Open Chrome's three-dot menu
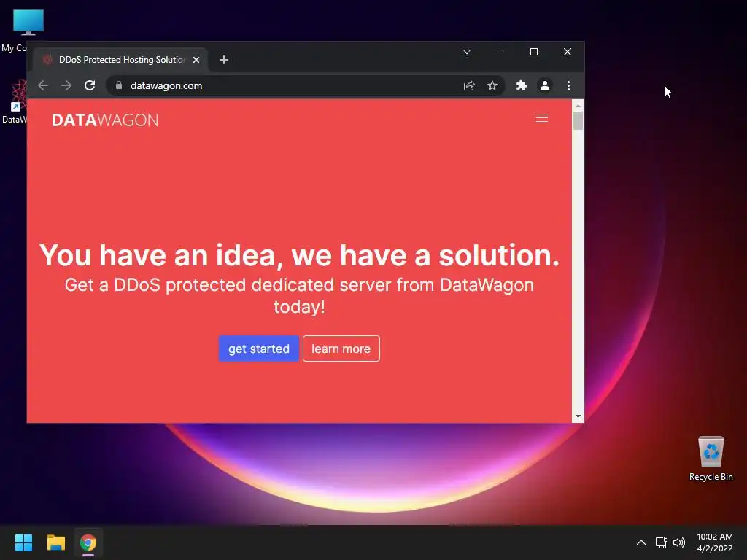Viewport: 747px width, 560px height. coord(568,86)
